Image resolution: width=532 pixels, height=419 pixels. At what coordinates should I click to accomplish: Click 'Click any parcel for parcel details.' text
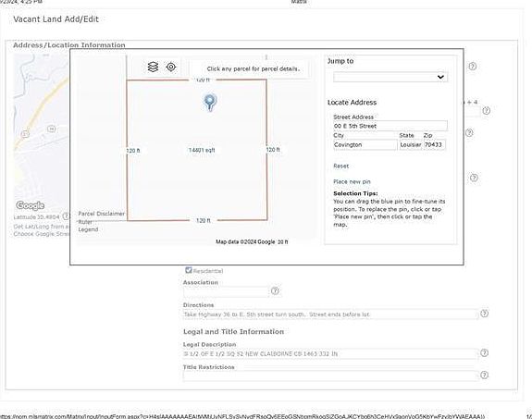pos(254,68)
